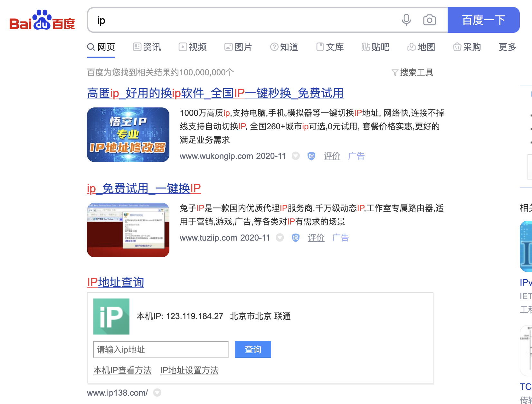
Task: Open IP地址设置方法 link
Action: coord(189,370)
